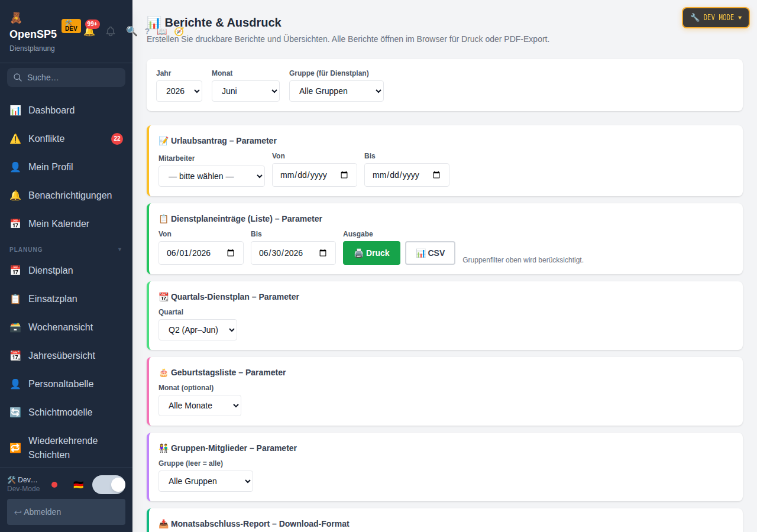The height and width of the screenshot is (532, 757).
Task: Click the Jahresübersicht calendar icon
Action: 15,355
